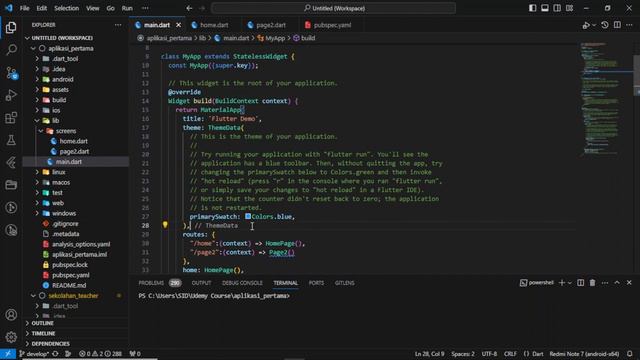Click the develop branch in status bar
640x360 pixels.
tap(34, 353)
